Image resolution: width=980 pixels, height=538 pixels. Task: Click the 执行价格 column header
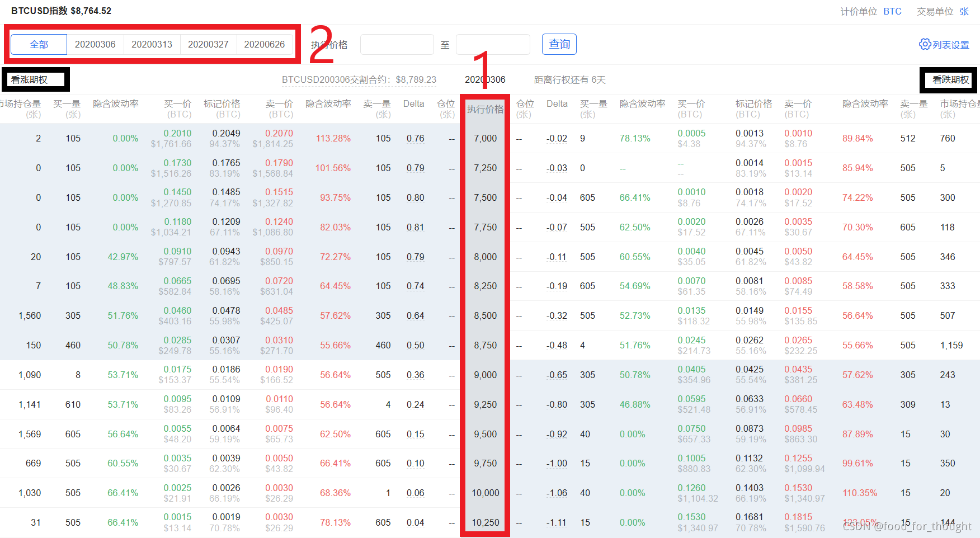[486, 109]
